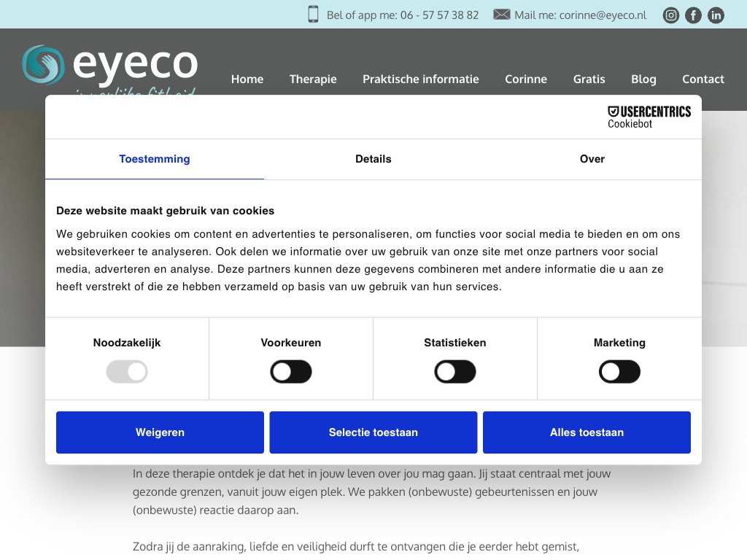Click the corinne@eyeco.nl email link
Screen dimensions: 747x560
click(603, 15)
